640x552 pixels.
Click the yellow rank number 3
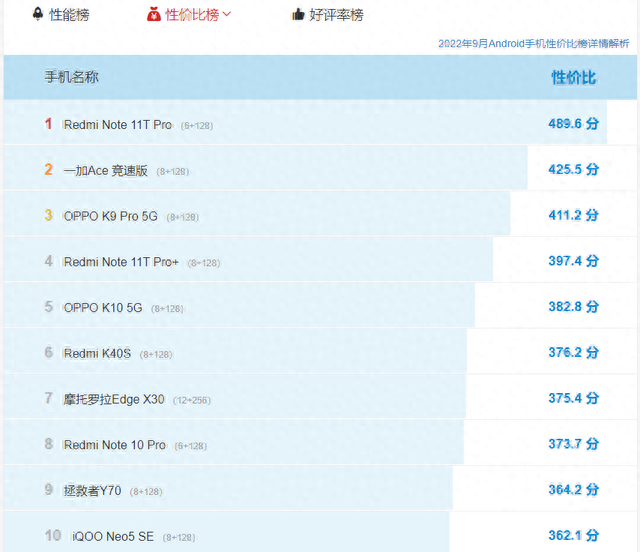click(49, 215)
